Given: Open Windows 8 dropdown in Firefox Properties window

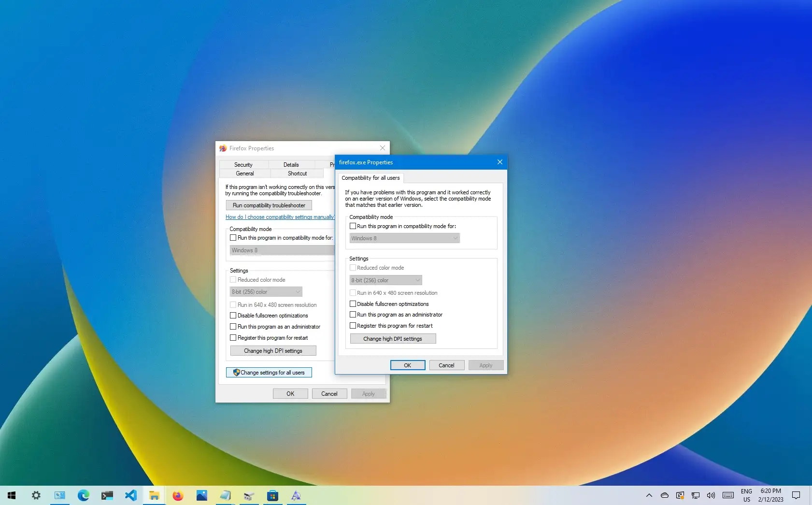Looking at the screenshot, I should click(282, 250).
